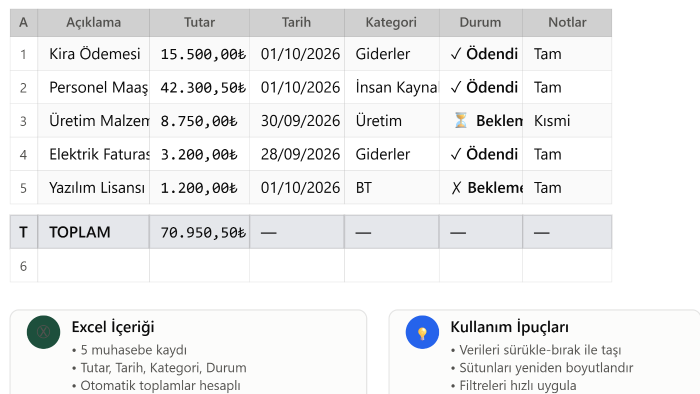The image size is (700, 394).
Task: Select the 3.200,00₺ amount cell
Action: click(199, 154)
